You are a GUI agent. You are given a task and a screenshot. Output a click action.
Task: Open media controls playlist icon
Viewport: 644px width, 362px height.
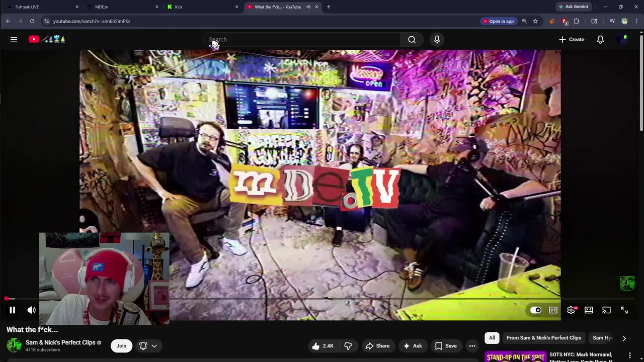coord(612,21)
